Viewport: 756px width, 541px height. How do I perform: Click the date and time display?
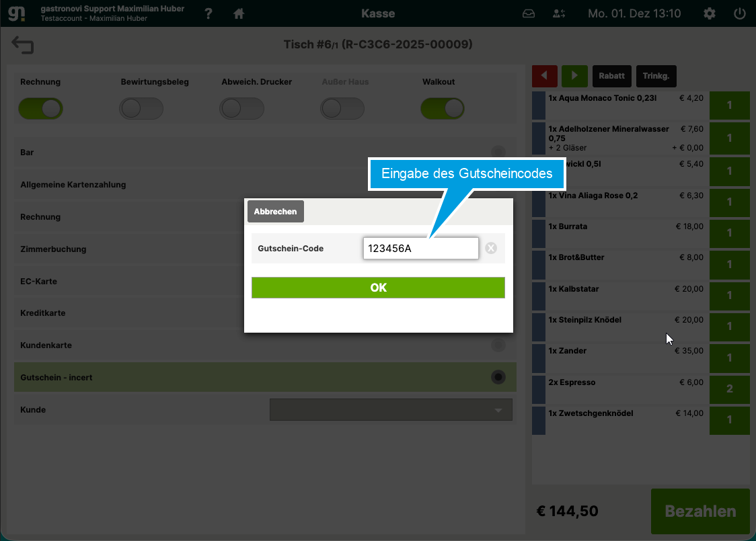click(x=634, y=13)
